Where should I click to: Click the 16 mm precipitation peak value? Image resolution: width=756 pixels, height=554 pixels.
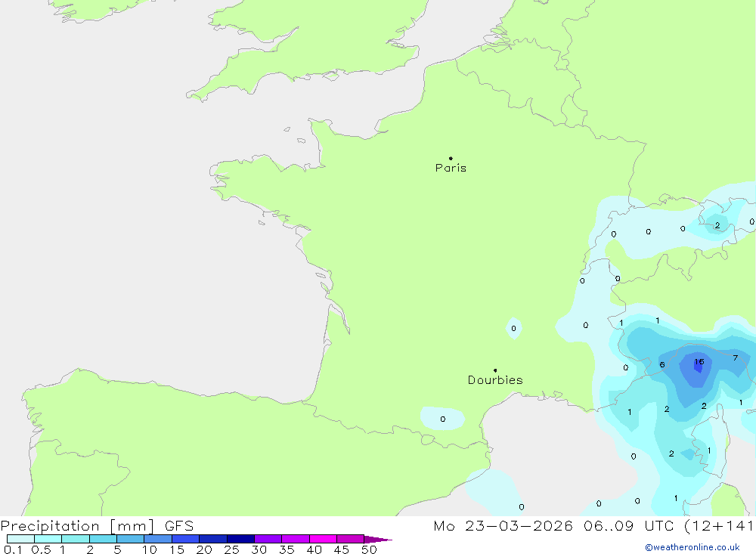click(x=699, y=361)
